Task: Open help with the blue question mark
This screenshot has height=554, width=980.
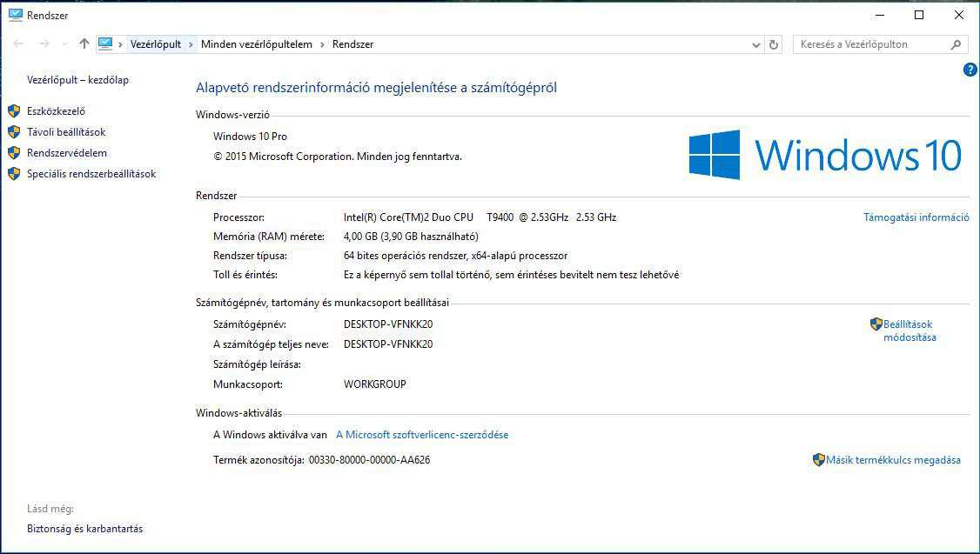Action: [970, 70]
